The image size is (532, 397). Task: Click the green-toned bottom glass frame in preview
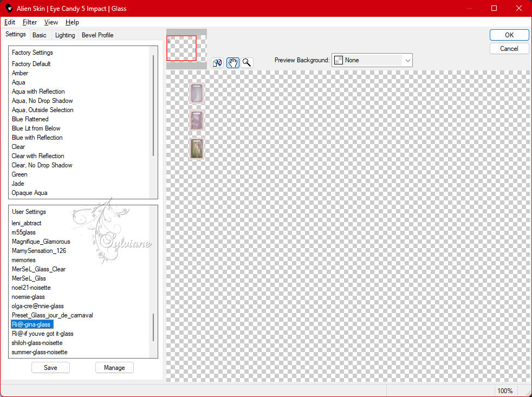pos(197,148)
